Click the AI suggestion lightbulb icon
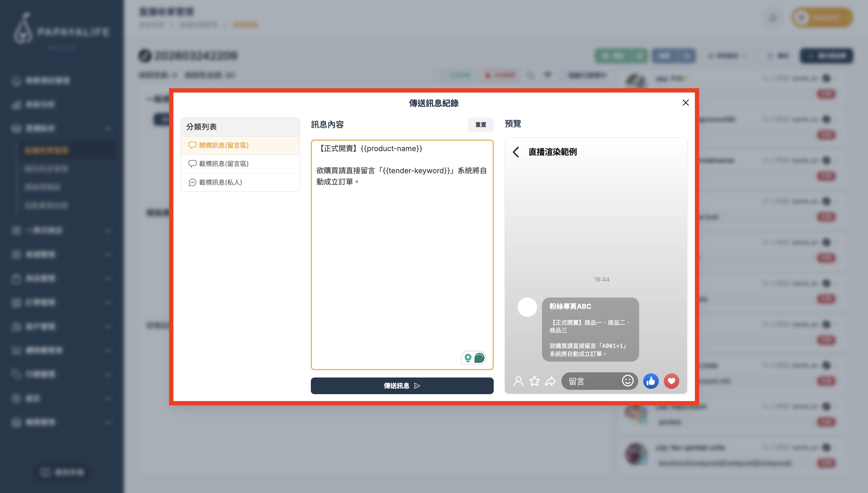Viewport: 868px width, 493px height. [x=468, y=358]
